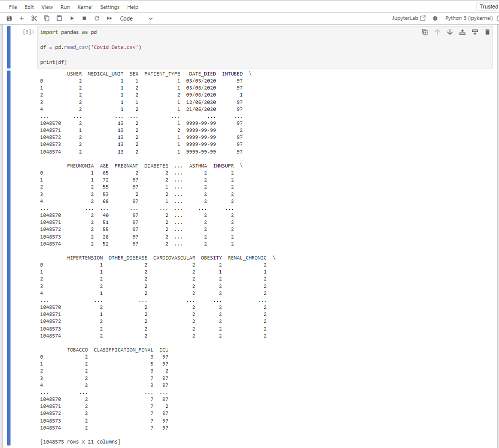Click the date value 21/06/2020

201,109
